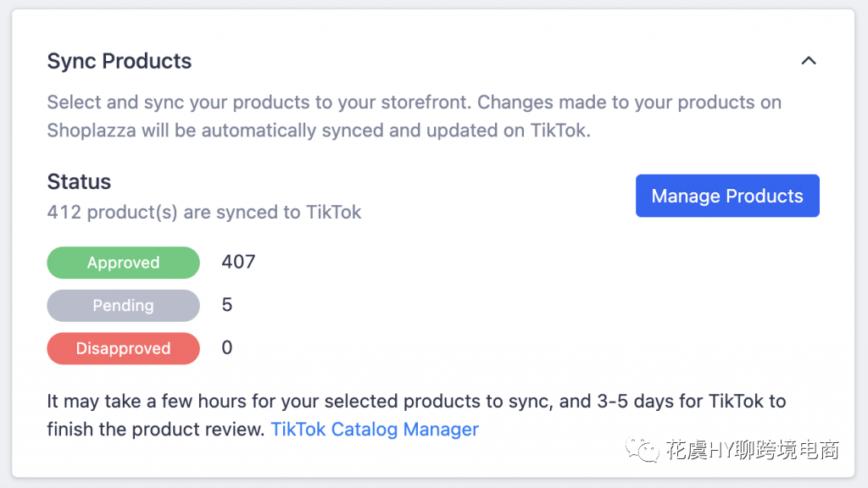Click the synced products summary text
Screen dimensions: 868x488
tap(204, 213)
